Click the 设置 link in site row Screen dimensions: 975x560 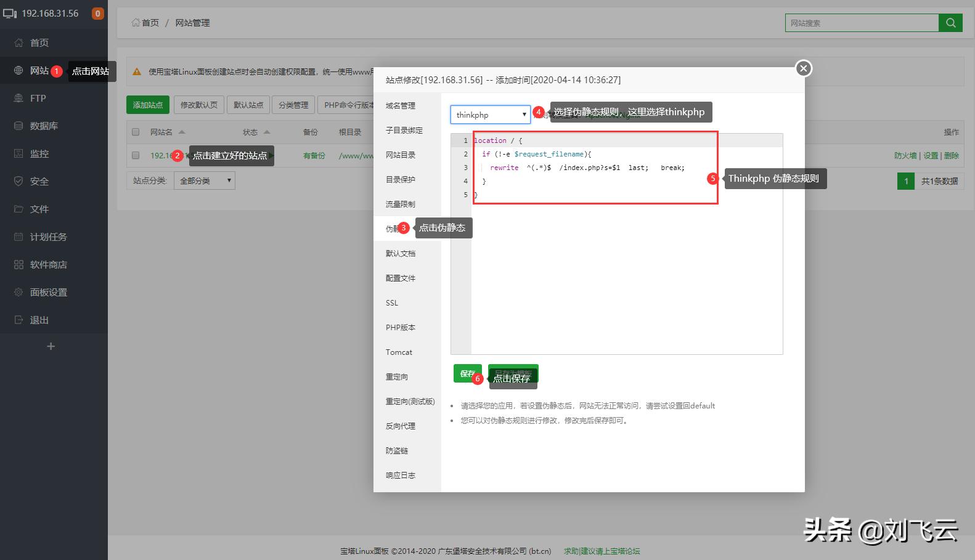pos(931,155)
